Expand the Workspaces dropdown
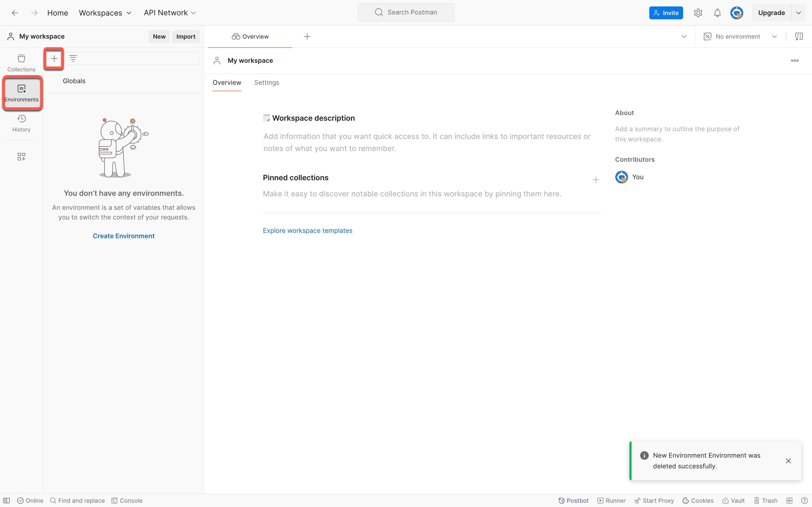 pos(105,13)
